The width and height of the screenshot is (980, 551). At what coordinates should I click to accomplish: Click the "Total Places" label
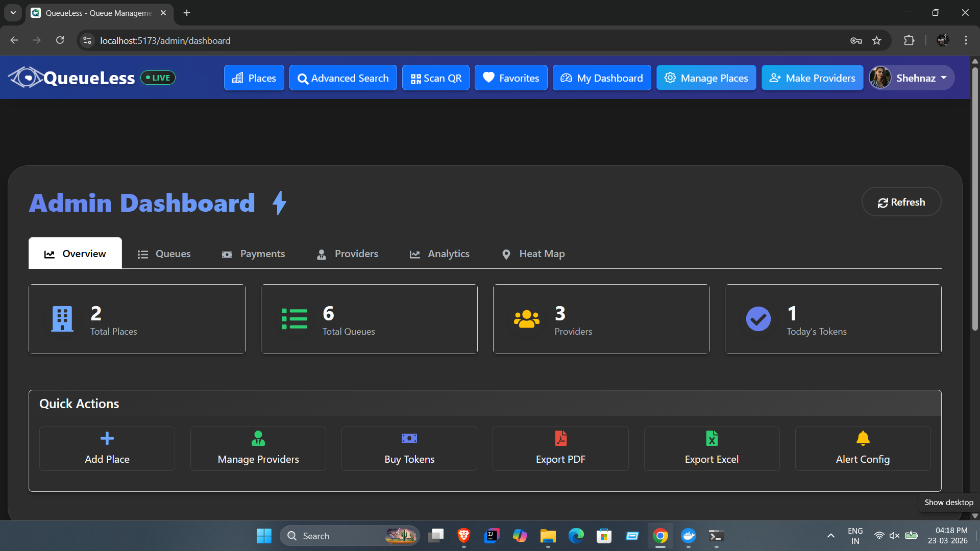click(114, 332)
